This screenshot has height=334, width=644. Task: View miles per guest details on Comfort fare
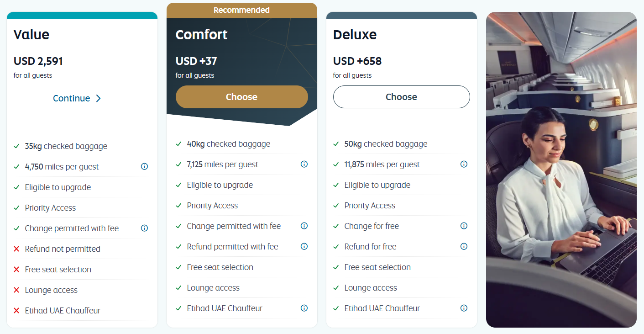pyautogui.click(x=304, y=164)
